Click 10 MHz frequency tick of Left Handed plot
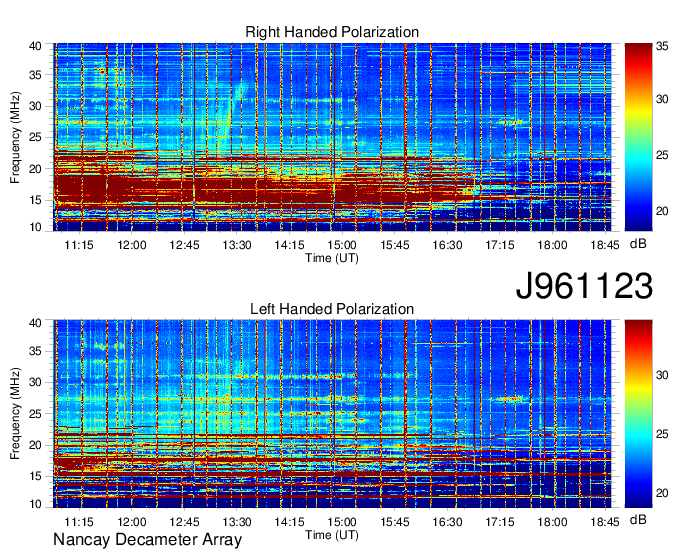This screenshot has height=552, width=680. click(x=35, y=504)
